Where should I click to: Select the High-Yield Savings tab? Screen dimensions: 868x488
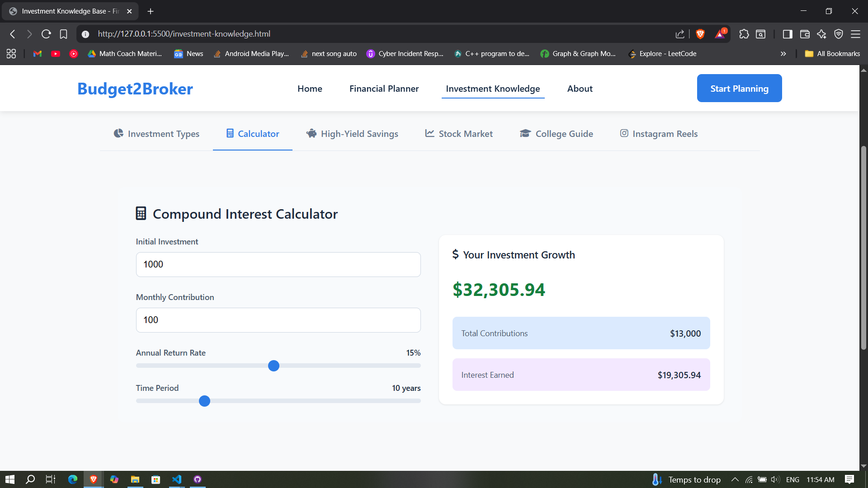(x=352, y=134)
